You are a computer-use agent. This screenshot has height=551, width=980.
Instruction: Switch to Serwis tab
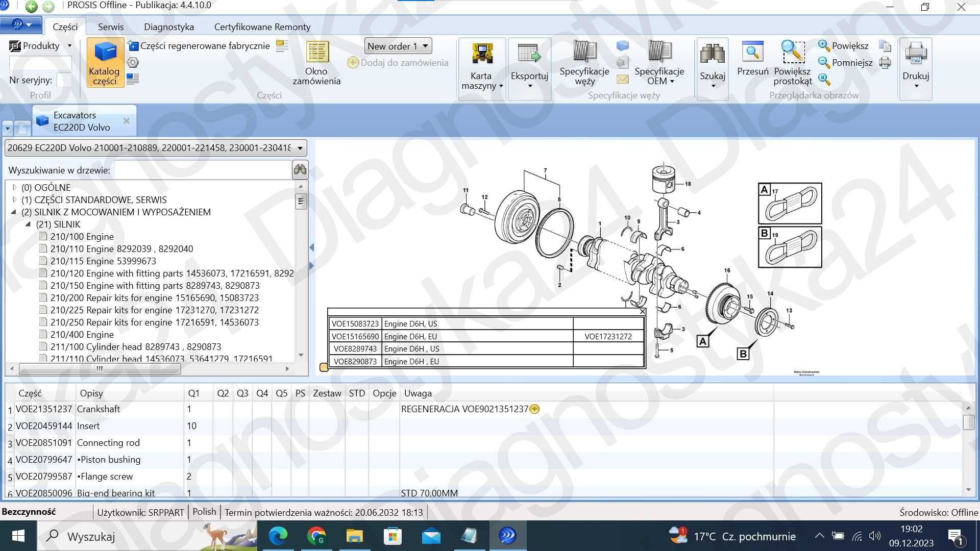(x=111, y=27)
